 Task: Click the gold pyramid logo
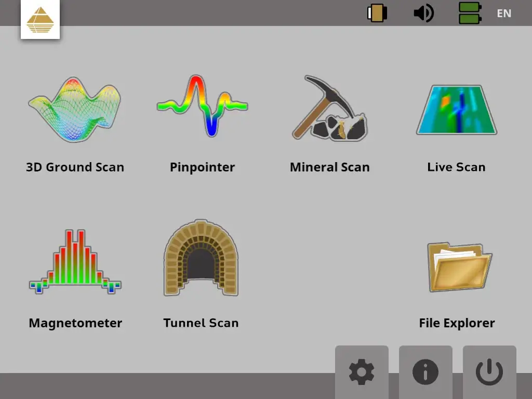pos(41,20)
